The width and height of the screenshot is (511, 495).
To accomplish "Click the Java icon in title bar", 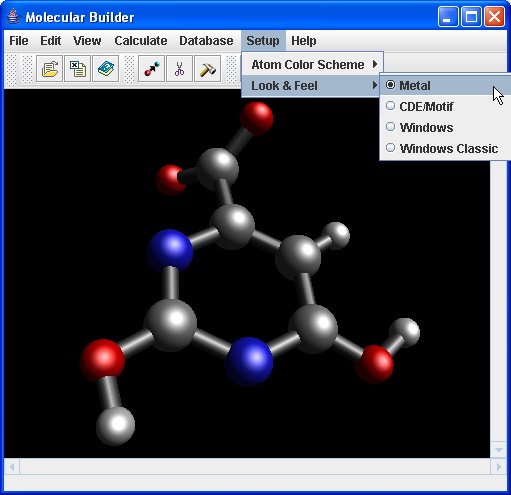I will click(x=13, y=17).
